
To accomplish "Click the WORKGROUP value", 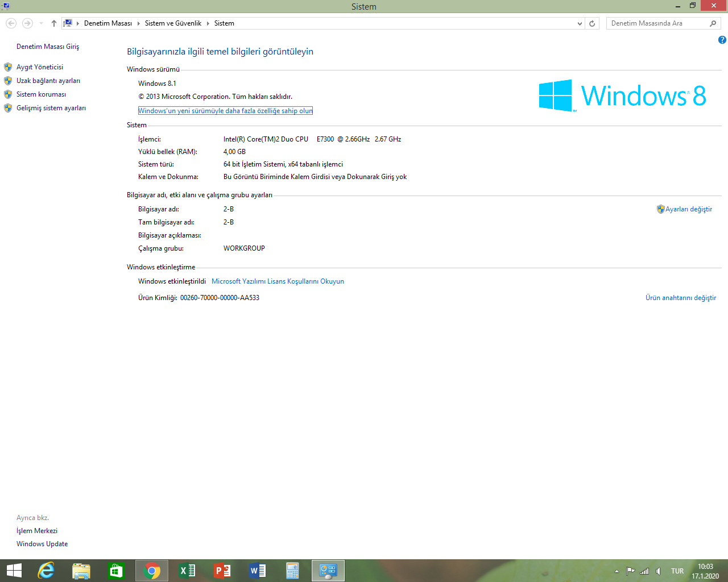I will (244, 248).
